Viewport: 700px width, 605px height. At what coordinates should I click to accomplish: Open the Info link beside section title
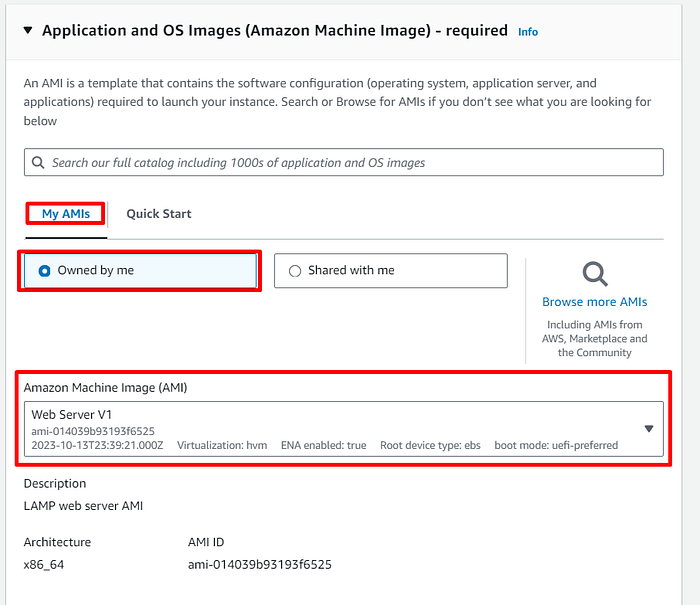coord(528,32)
